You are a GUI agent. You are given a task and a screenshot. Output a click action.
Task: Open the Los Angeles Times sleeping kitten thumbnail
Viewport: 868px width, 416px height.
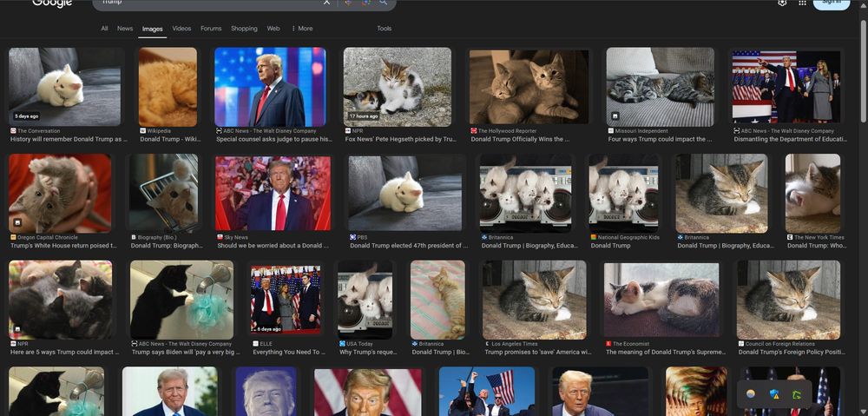click(x=534, y=300)
